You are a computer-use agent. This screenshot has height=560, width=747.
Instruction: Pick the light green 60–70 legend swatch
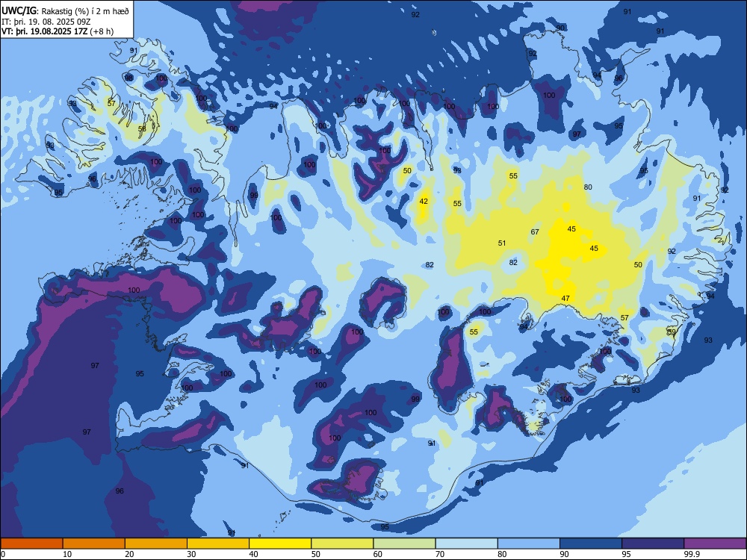[x=404, y=544]
